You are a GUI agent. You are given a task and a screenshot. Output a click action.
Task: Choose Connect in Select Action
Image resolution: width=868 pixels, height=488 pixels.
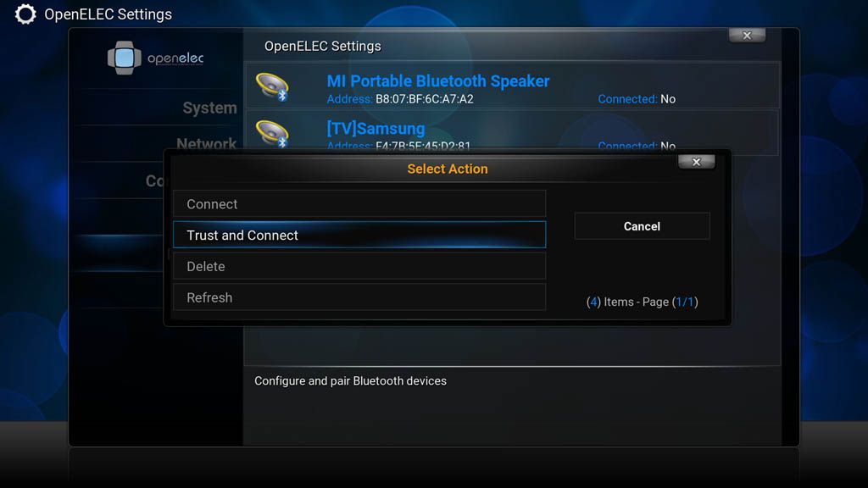click(359, 203)
